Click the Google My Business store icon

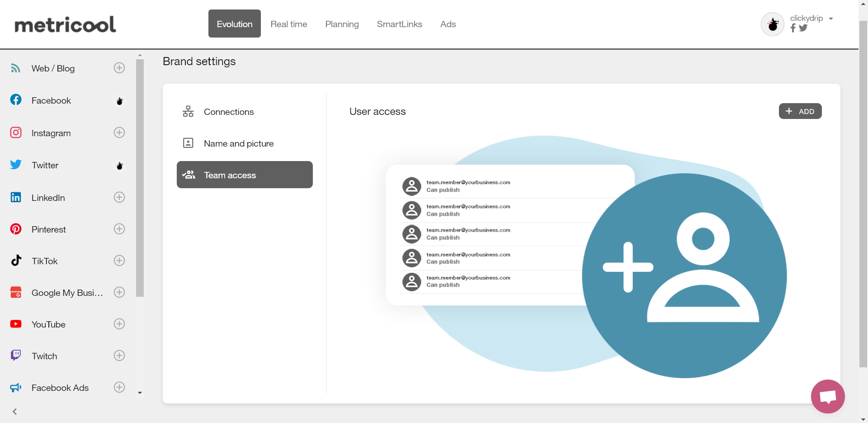pos(16,292)
